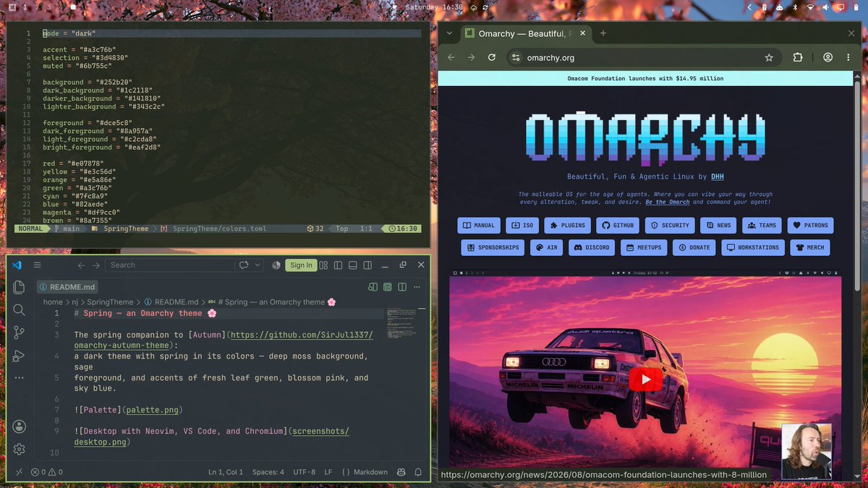The height and width of the screenshot is (488, 868).
Task: Open Source Control view in VS Code
Action: 19,333
